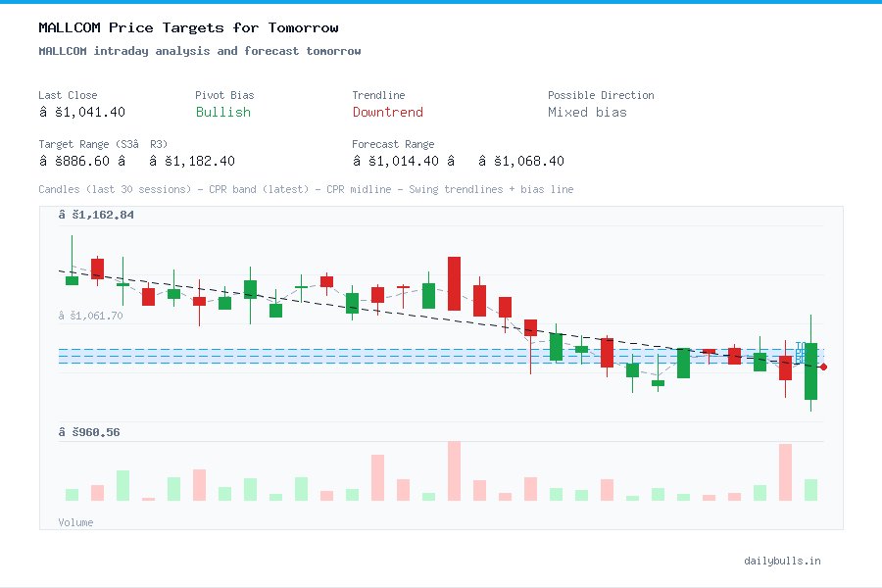Viewport: 882px width, 588px height.
Task: Select the Last Close label
Action: pos(68,95)
